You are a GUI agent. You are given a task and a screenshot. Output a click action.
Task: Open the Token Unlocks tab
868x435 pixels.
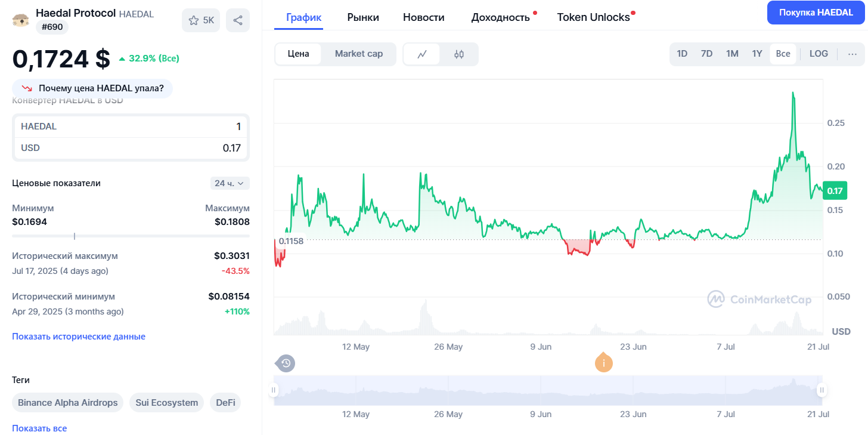point(594,17)
